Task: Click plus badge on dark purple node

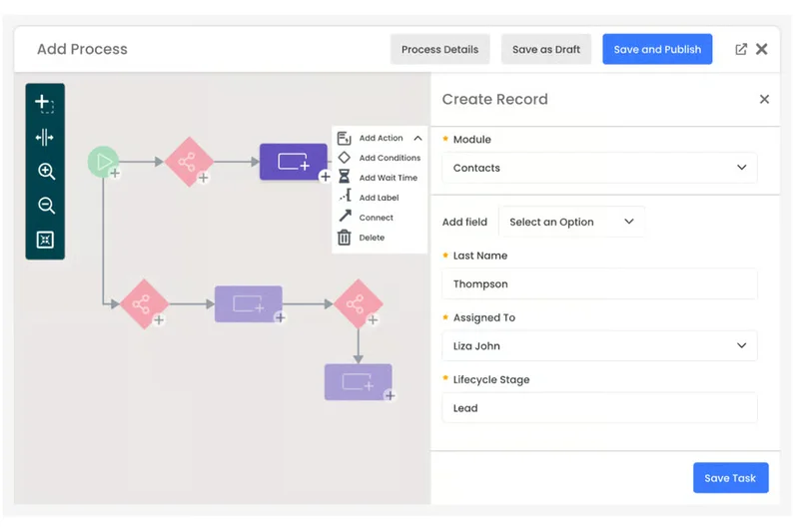Action: 326,177
